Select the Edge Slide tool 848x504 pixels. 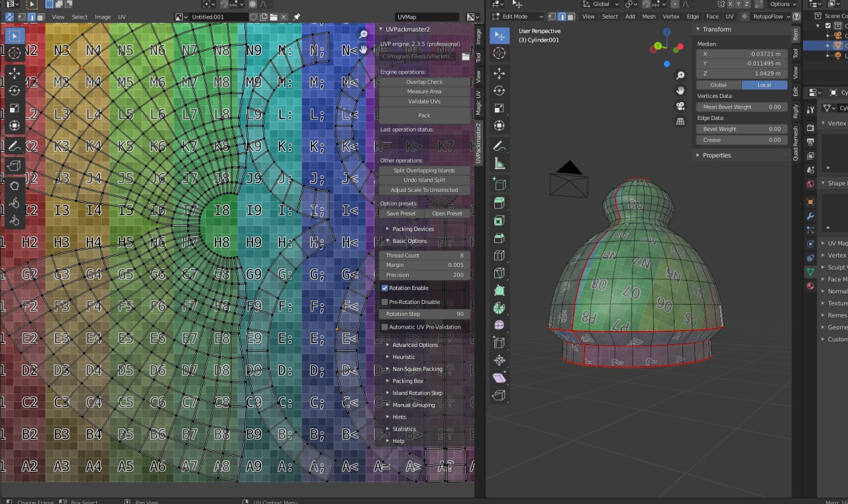pos(500,343)
